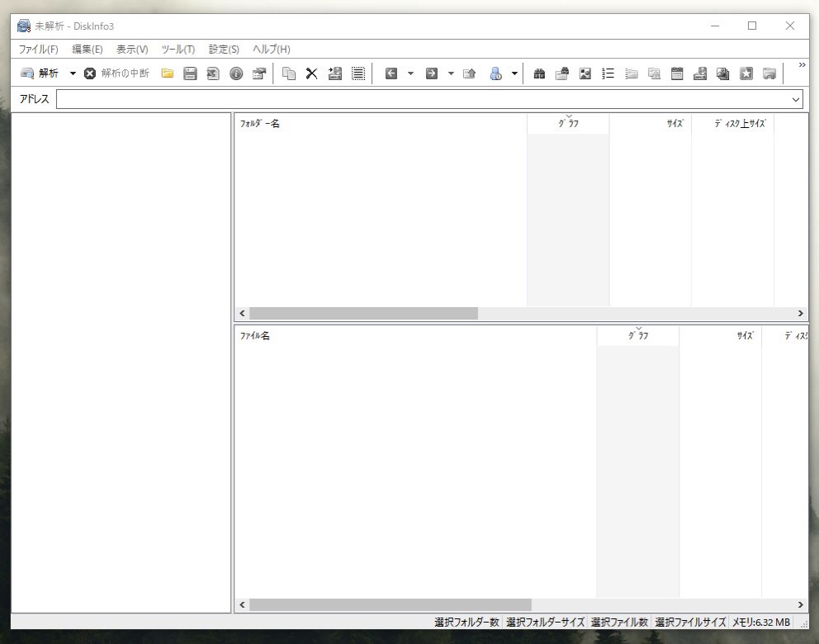Screen dimensions: 819x644
Task: Click the yellow open folder icon
Action: point(168,73)
